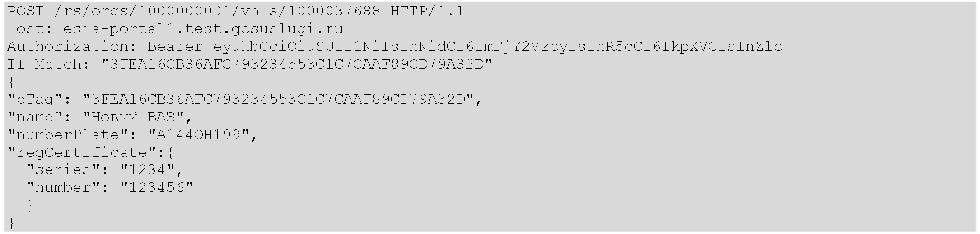980x234 pixels.
Task: Click the Authorization header name
Action: coord(72,47)
